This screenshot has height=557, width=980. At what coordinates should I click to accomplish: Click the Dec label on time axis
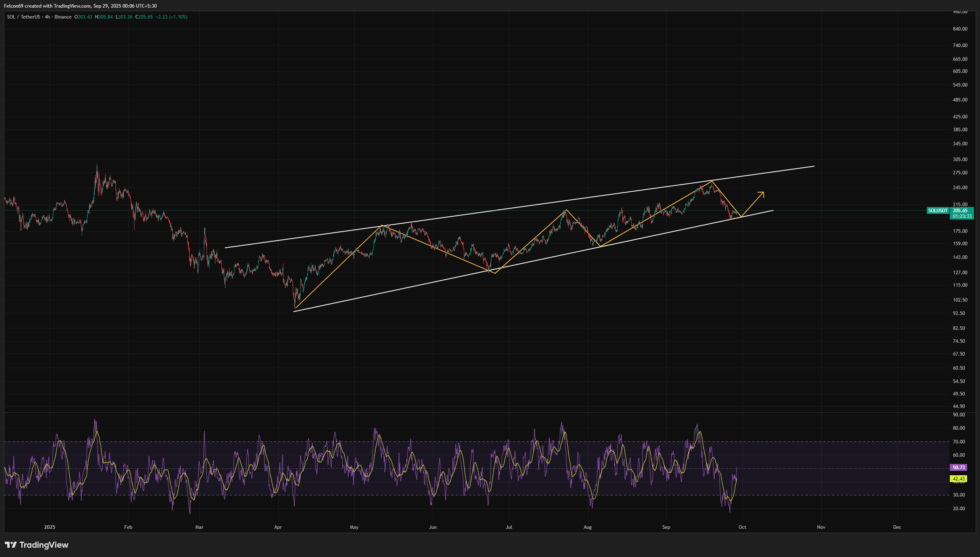[897, 527]
